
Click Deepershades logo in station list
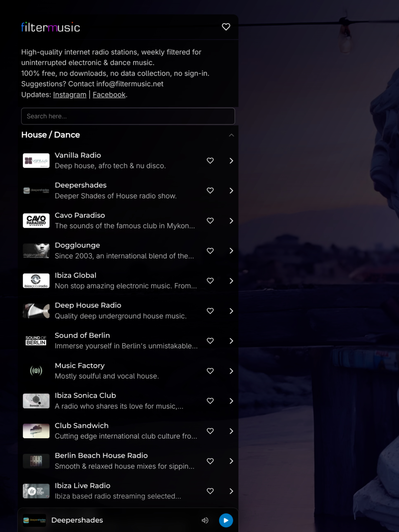click(36, 190)
